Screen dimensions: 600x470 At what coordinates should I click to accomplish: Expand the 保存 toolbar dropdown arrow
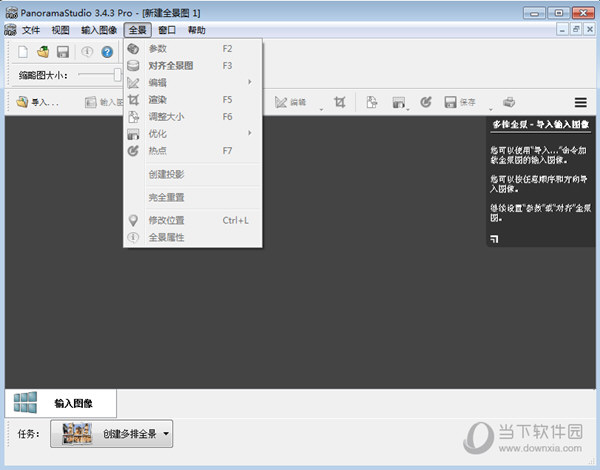[x=491, y=104]
